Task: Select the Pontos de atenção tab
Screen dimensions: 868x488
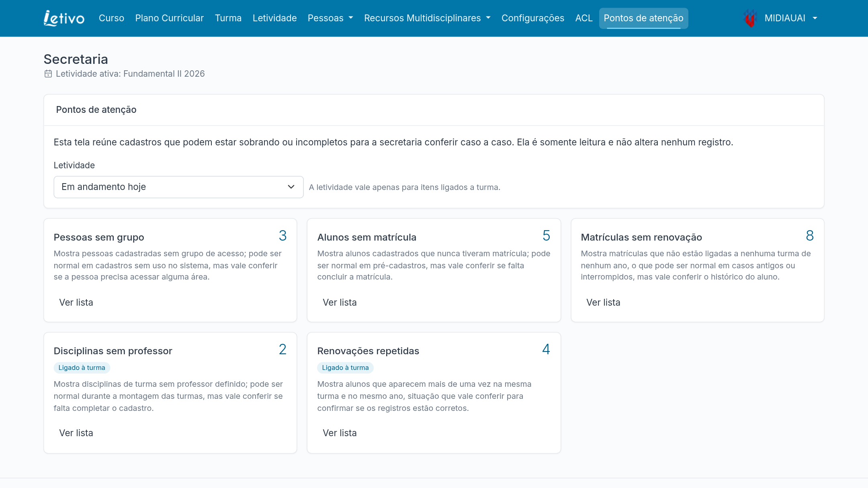Action: (x=643, y=18)
